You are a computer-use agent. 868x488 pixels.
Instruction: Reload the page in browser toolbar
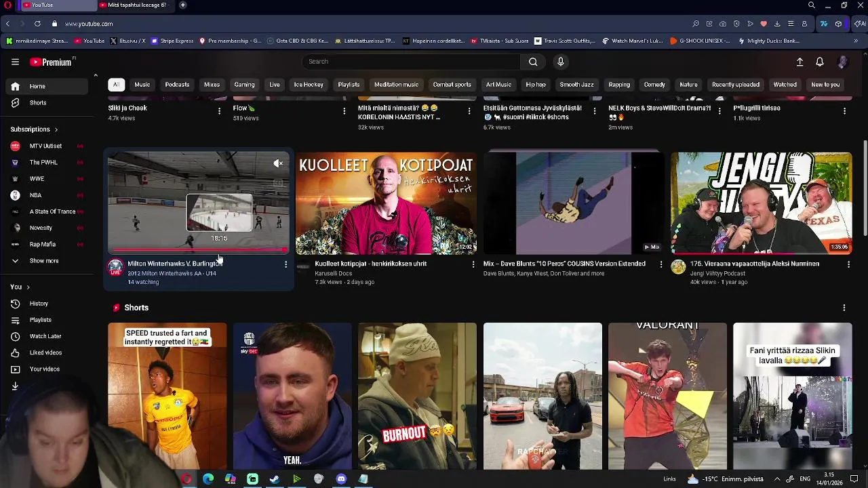click(37, 24)
